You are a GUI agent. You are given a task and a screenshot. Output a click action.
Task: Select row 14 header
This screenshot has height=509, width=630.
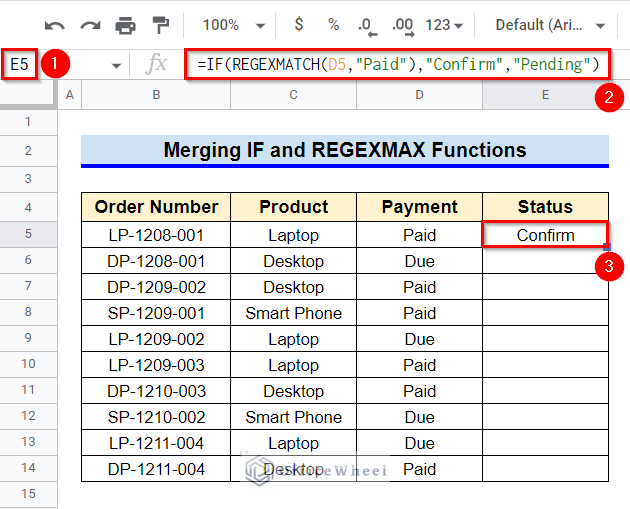tap(28, 468)
